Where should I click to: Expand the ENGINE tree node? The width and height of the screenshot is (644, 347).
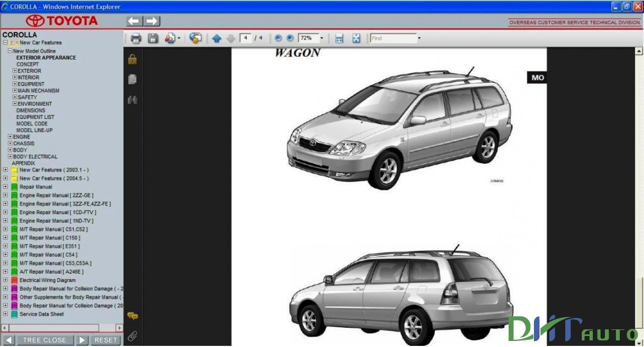point(10,137)
